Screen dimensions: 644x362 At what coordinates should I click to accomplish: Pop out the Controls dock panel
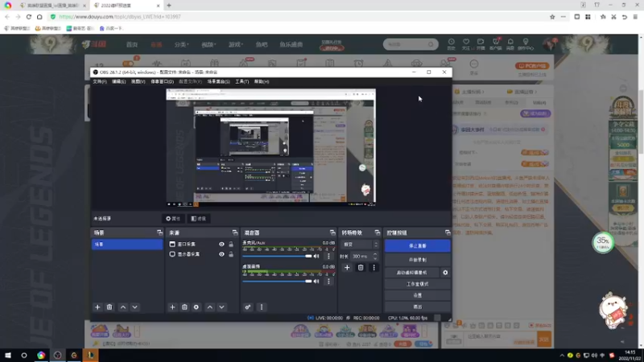[x=448, y=232]
